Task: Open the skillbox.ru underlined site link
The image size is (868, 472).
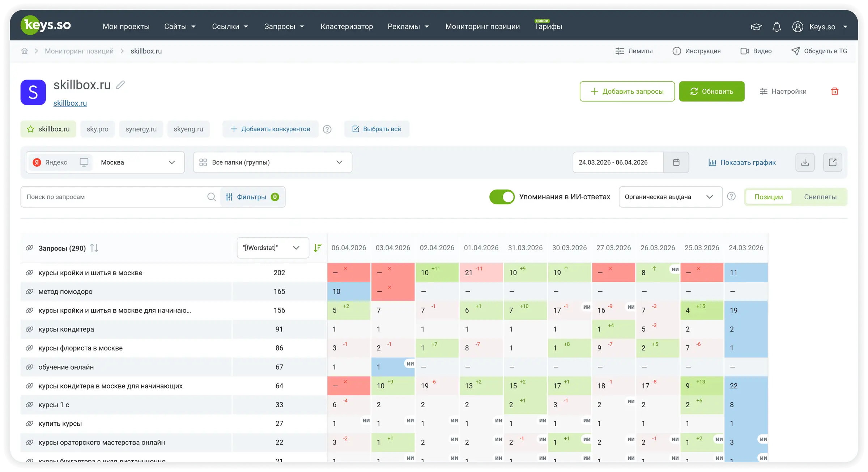Action: tap(70, 103)
